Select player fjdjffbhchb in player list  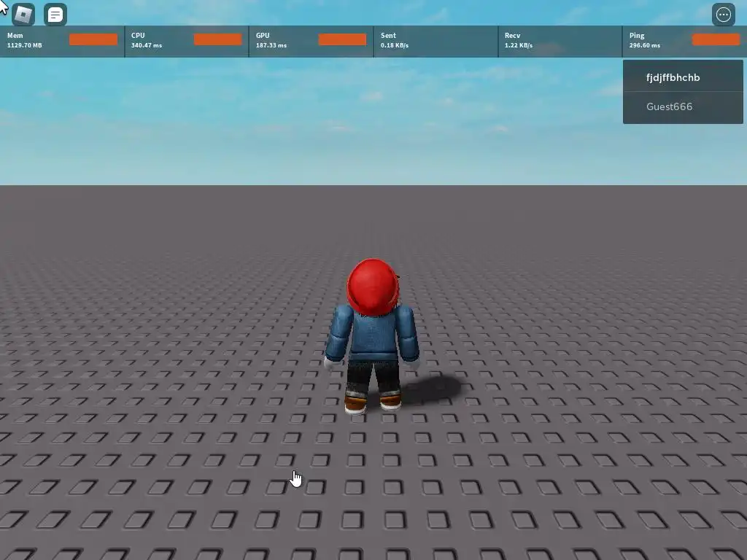683,77
